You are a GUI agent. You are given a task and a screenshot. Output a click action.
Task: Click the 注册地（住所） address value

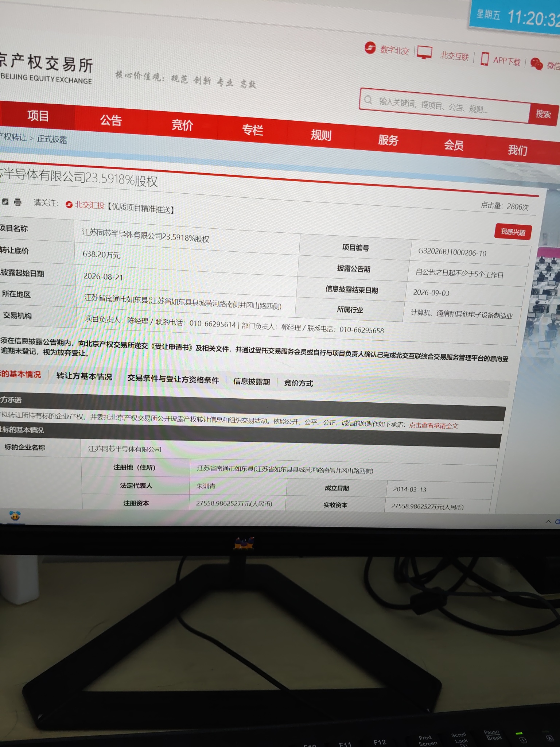coord(285,469)
